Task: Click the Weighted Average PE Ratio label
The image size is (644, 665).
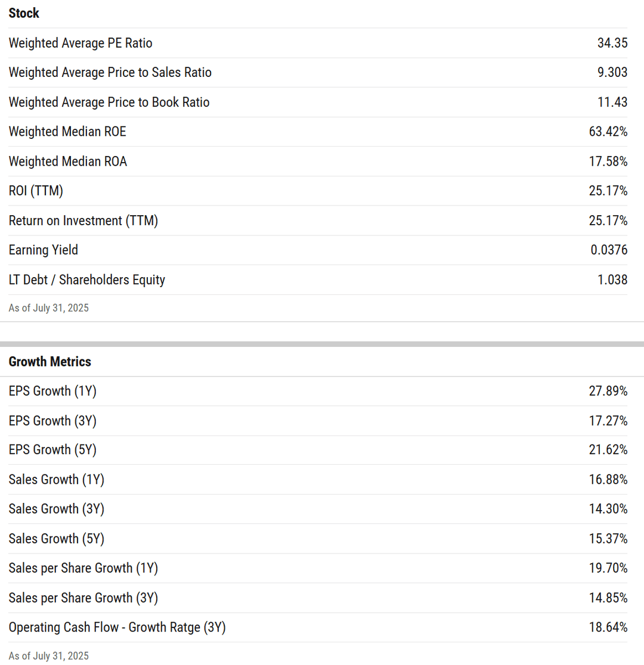Action: tap(80, 43)
